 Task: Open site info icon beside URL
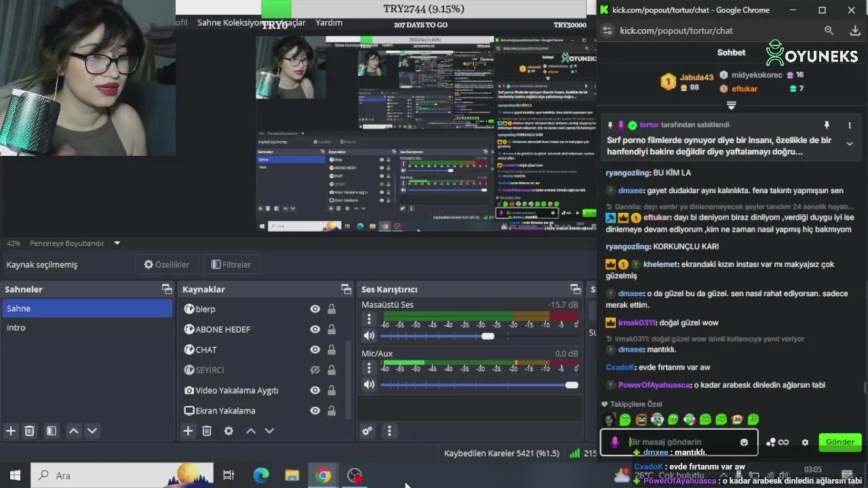608,30
